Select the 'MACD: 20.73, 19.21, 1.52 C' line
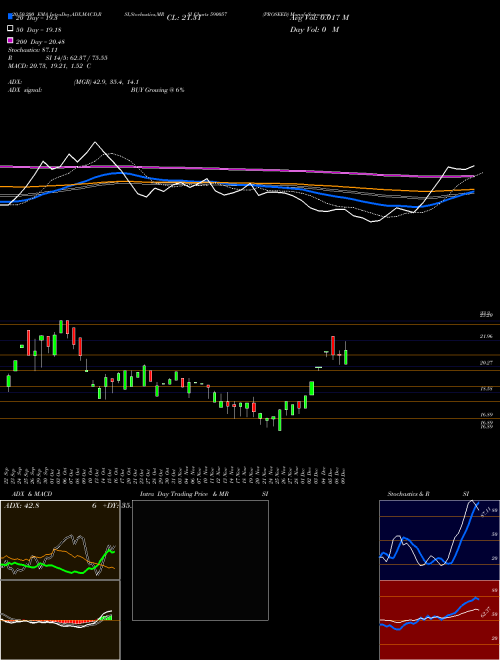The width and height of the screenshot is (500, 660). (x=50, y=66)
